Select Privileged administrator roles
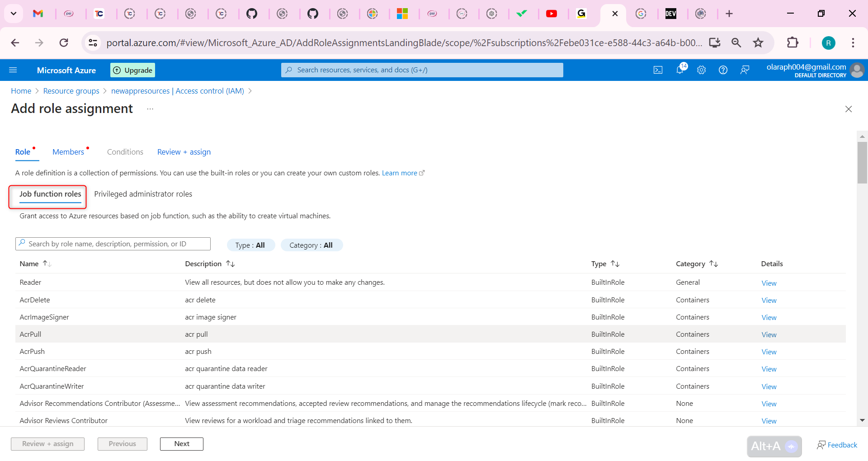Screen dimensions: 868x461 pyautogui.click(x=143, y=194)
